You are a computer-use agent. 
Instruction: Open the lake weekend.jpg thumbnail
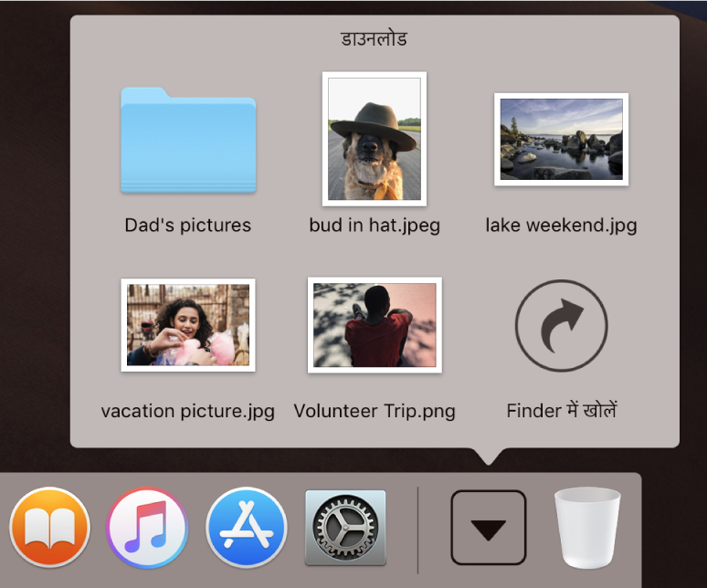pyautogui.click(x=562, y=139)
